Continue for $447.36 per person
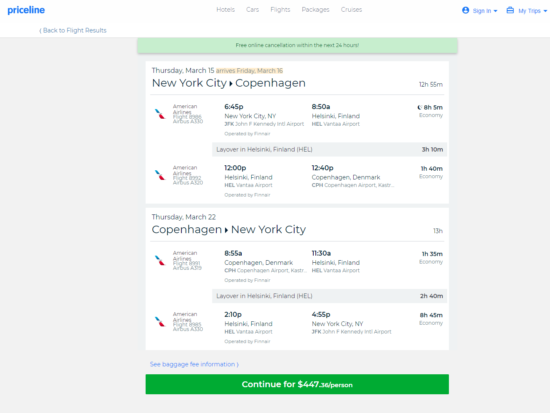The height and width of the screenshot is (413, 550). point(297,384)
